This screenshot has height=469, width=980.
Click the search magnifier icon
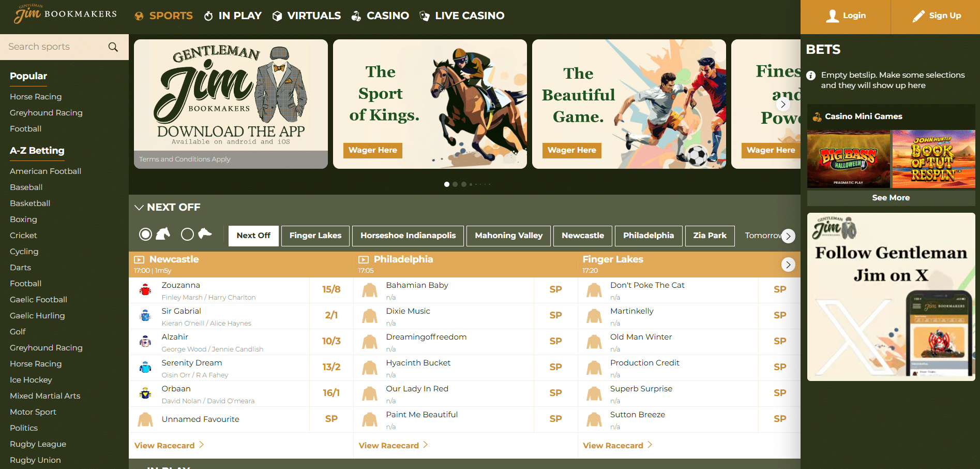coord(113,47)
